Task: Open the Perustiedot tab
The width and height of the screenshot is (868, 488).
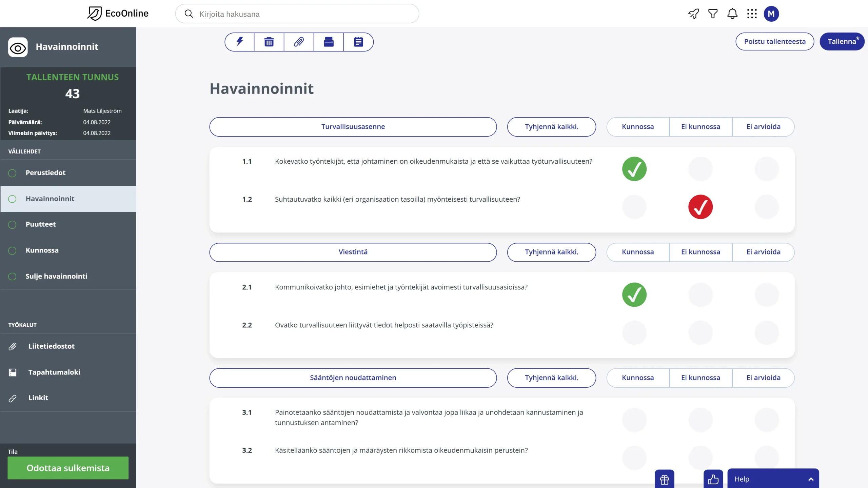Action: 68,173
